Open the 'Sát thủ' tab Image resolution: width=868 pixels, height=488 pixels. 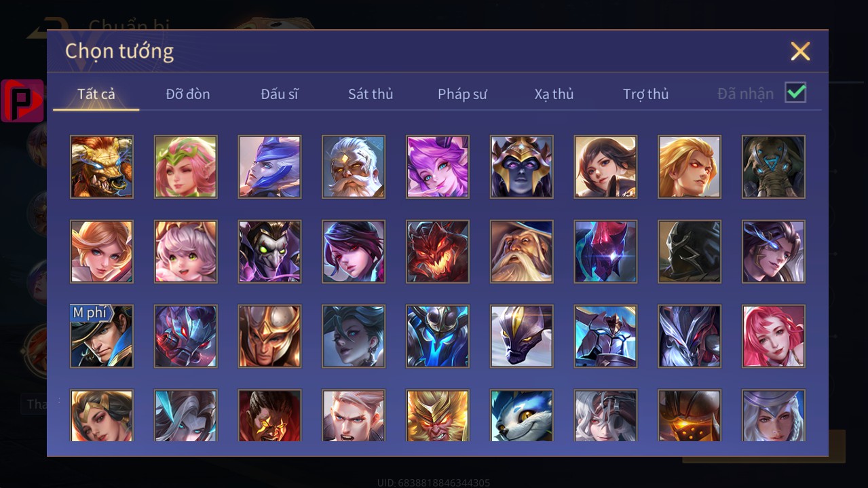(371, 94)
